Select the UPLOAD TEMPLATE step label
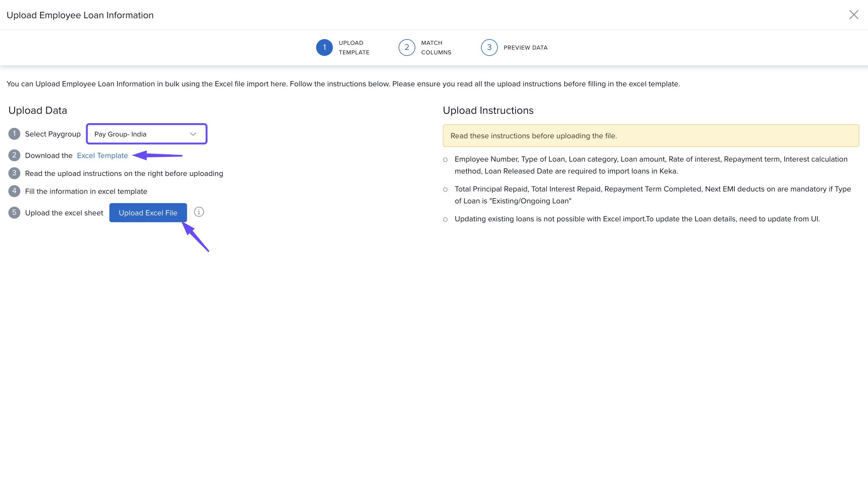 pyautogui.click(x=354, y=47)
